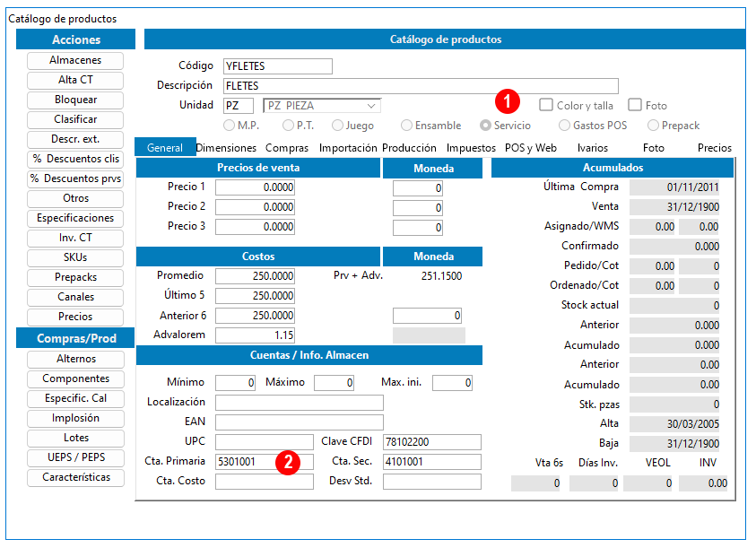Open Características
This screenshot has width=756, height=548.
point(75,477)
